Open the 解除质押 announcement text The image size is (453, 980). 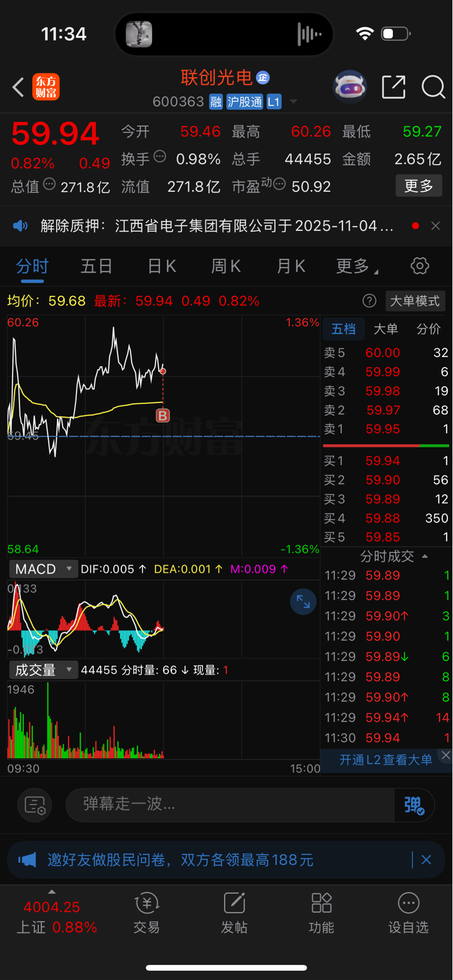click(217, 226)
